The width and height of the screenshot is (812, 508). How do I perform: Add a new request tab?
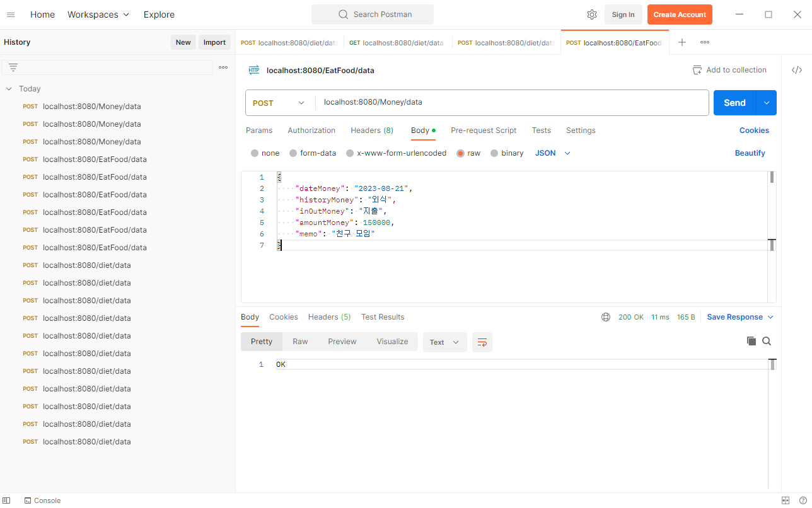682,42
